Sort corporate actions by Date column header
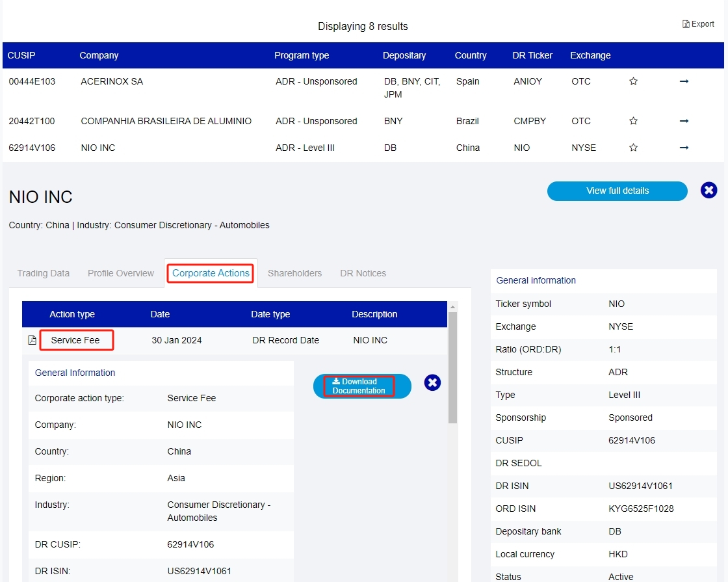This screenshot has height=582, width=728. 160,314
